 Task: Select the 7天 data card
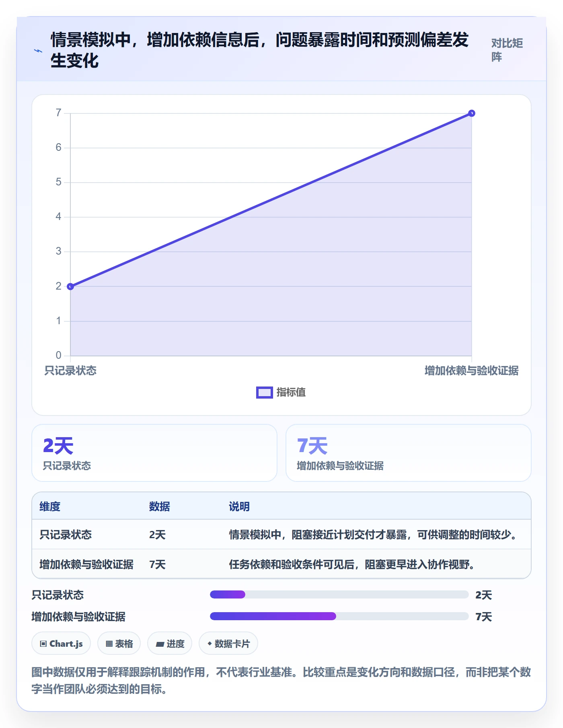408,453
